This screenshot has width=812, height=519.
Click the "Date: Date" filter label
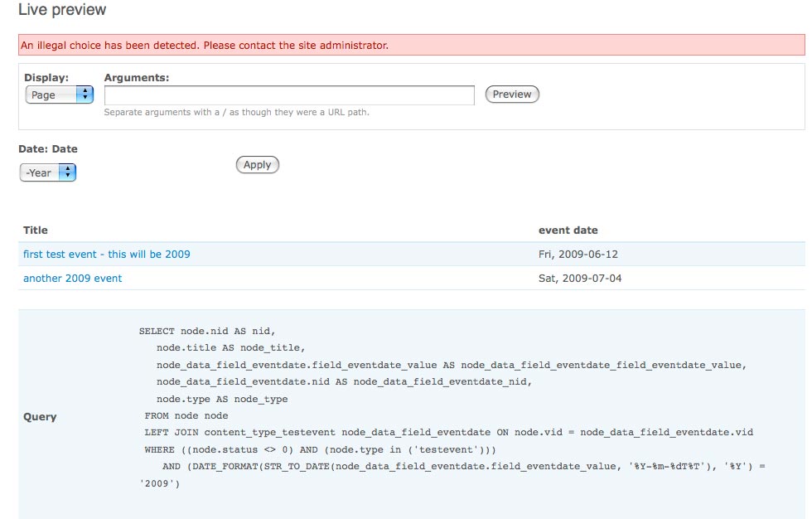point(48,149)
